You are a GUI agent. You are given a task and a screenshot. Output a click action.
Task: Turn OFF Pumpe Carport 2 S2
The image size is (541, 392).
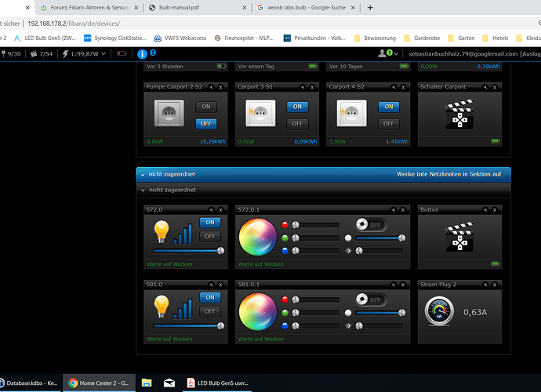click(206, 124)
